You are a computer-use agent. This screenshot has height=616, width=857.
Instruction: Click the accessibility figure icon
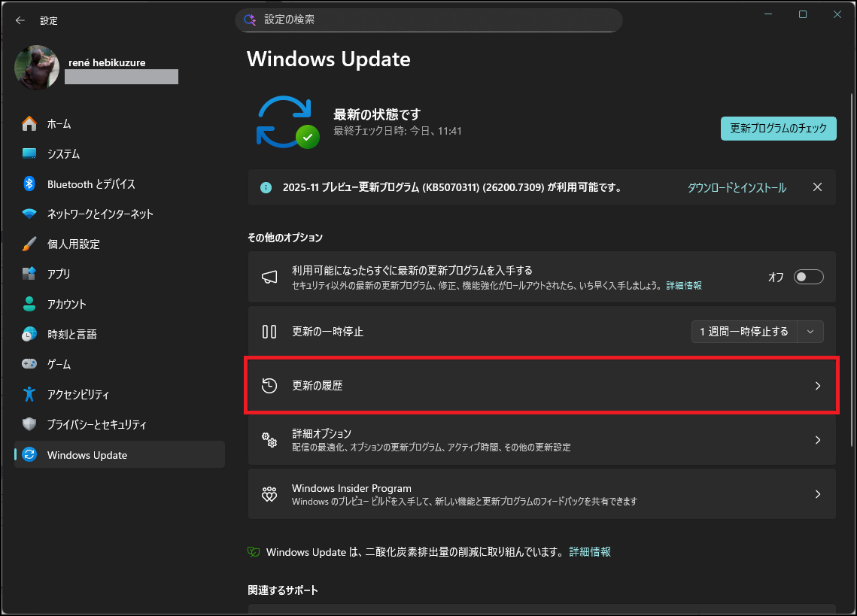29,394
